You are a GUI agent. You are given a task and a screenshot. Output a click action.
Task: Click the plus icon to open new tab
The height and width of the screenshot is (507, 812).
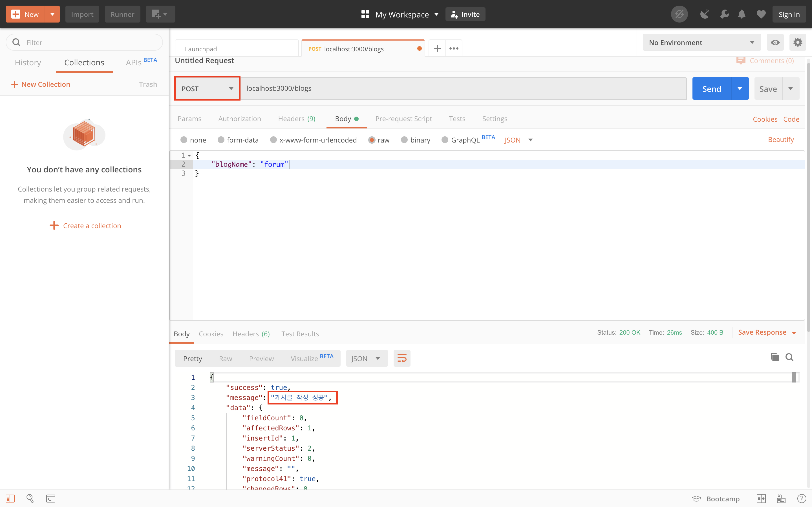(437, 49)
